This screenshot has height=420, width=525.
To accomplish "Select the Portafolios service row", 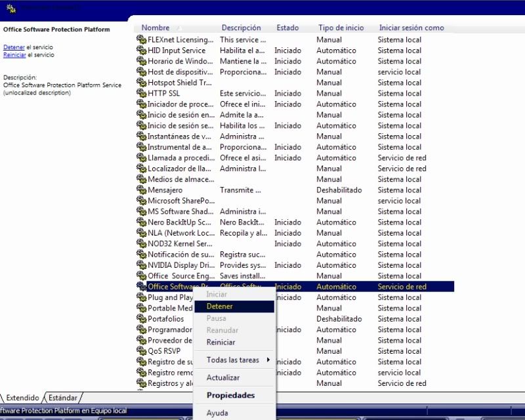I will (295, 318).
